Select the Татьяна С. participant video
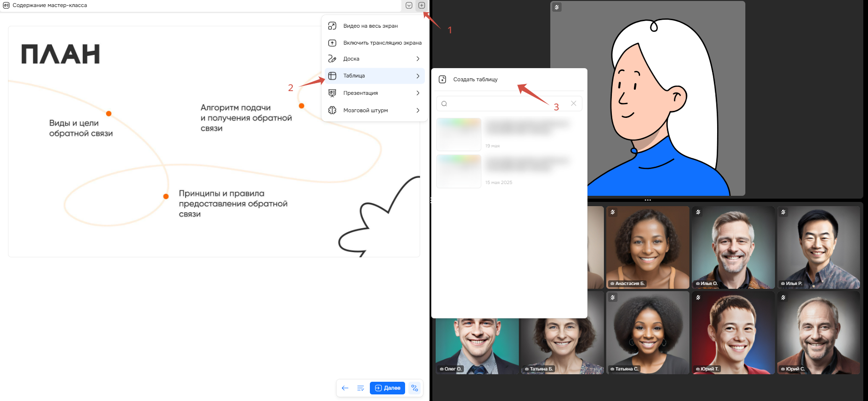The height and width of the screenshot is (401, 868). [x=648, y=333]
